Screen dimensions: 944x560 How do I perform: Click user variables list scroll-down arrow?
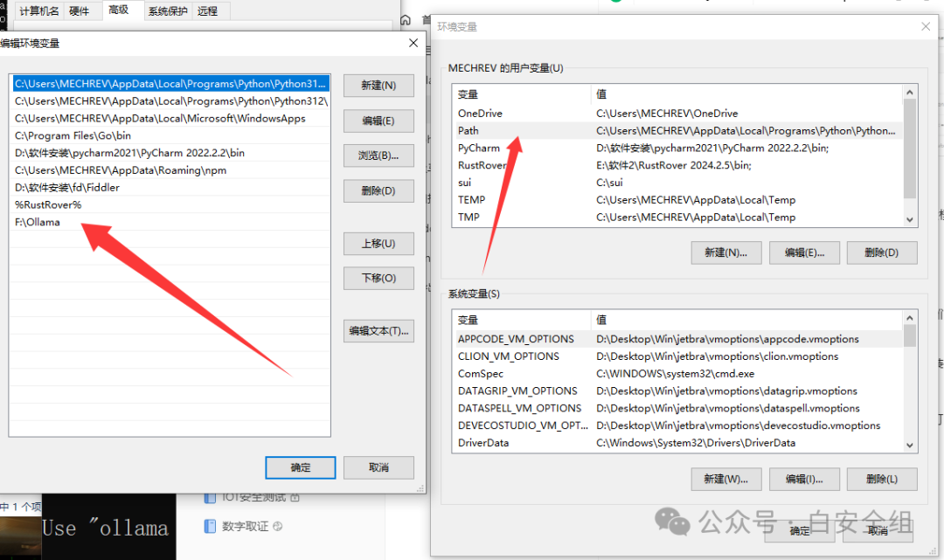click(x=910, y=219)
